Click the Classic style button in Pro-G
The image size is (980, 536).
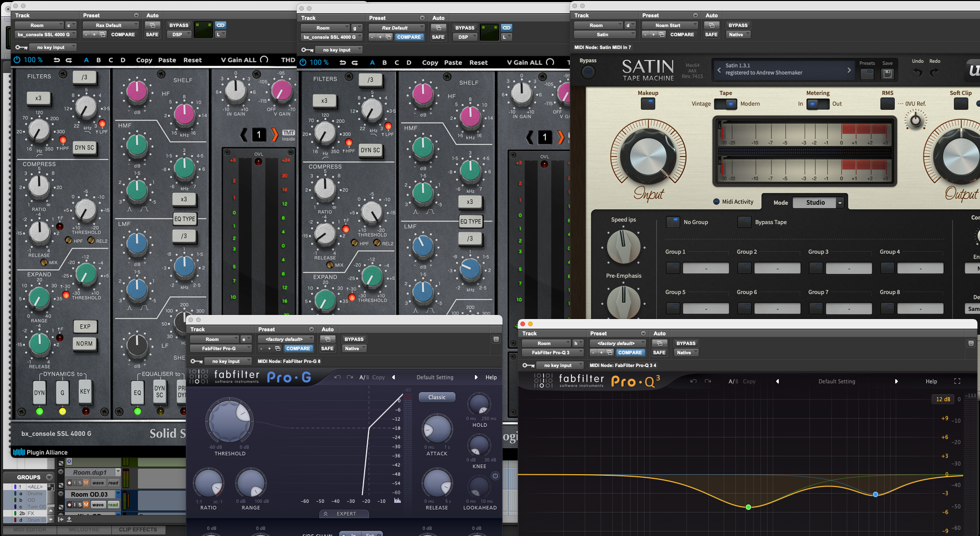click(x=437, y=397)
